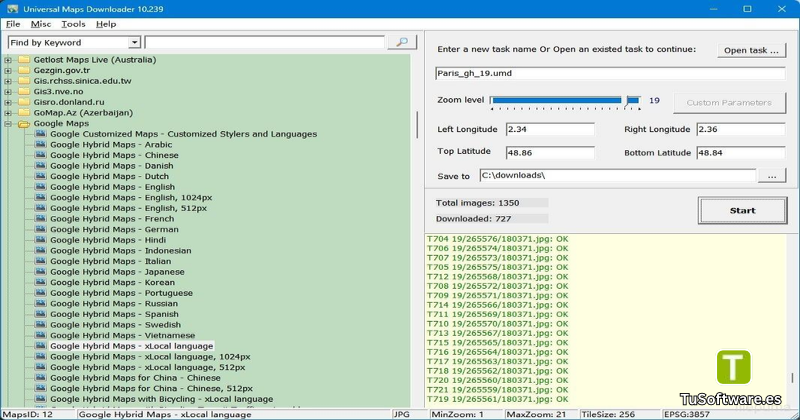Click the Left Longitude field 2.34
800x420 pixels.
[550, 129]
